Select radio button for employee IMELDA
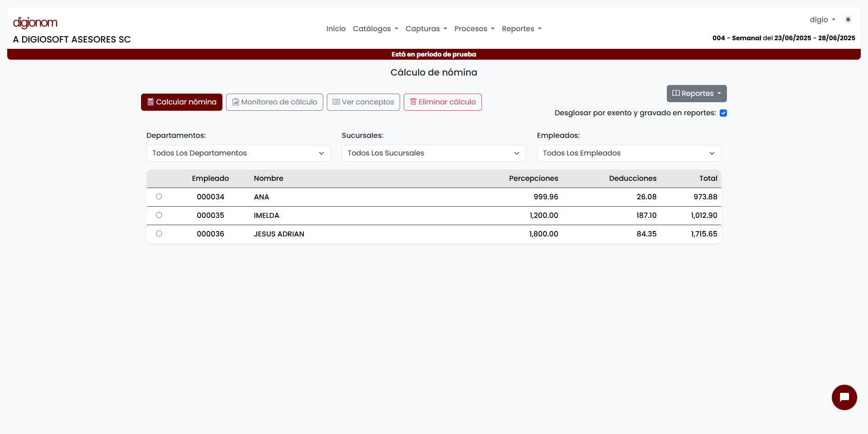Image resolution: width=868 pixels, height=434 pixels. click(159, 215)
